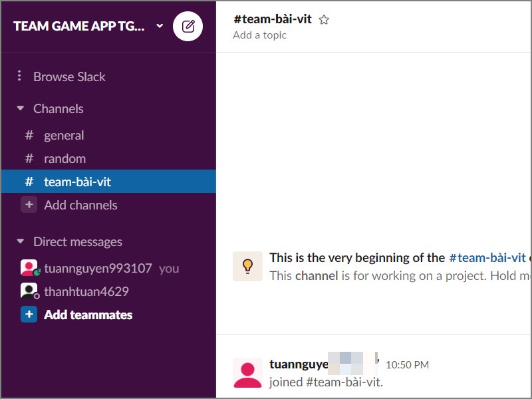Image resolution: width=532 pixels, height=399 pixels.
Task: Star the #team-bài-vit channel
Action: tap(324, 20)
